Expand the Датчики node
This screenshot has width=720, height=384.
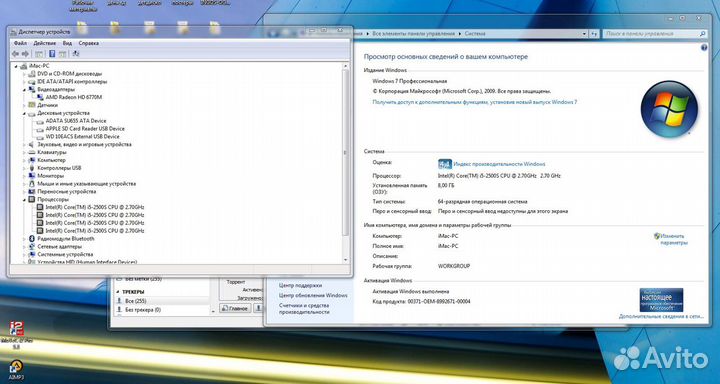coord(24,105)
